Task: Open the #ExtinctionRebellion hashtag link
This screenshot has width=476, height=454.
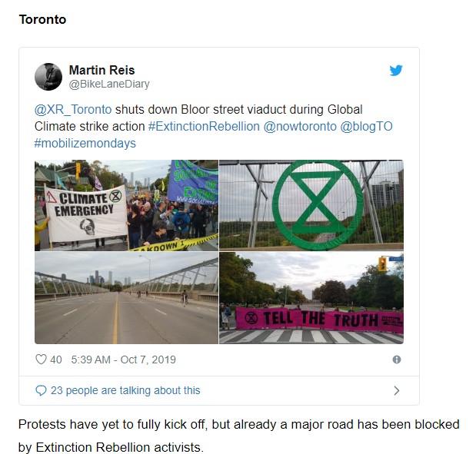Action: 204,126
